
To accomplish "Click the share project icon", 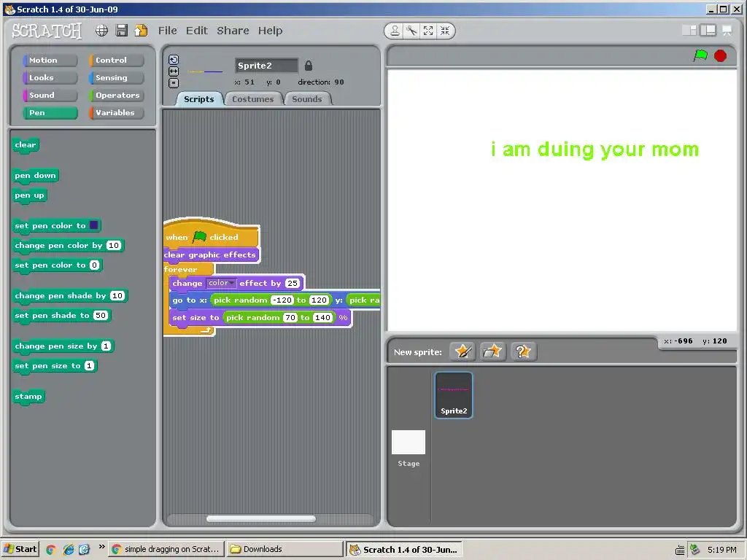I will pos(141,31).
